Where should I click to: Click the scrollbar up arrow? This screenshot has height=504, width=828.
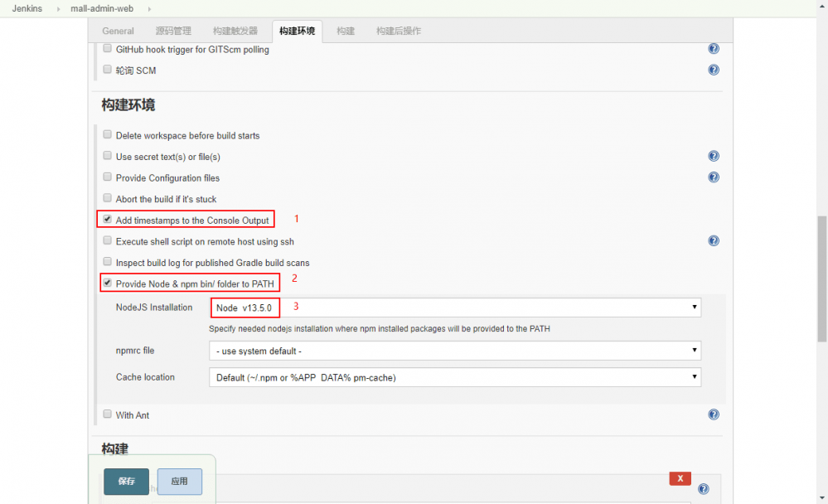pyautogui.click(x=822, y=5)
